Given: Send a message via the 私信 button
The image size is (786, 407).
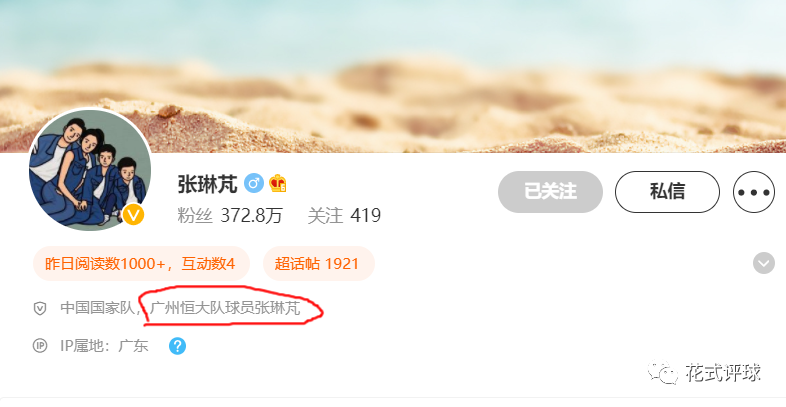Looking at the screenshot, I should [x=667, y=192].
